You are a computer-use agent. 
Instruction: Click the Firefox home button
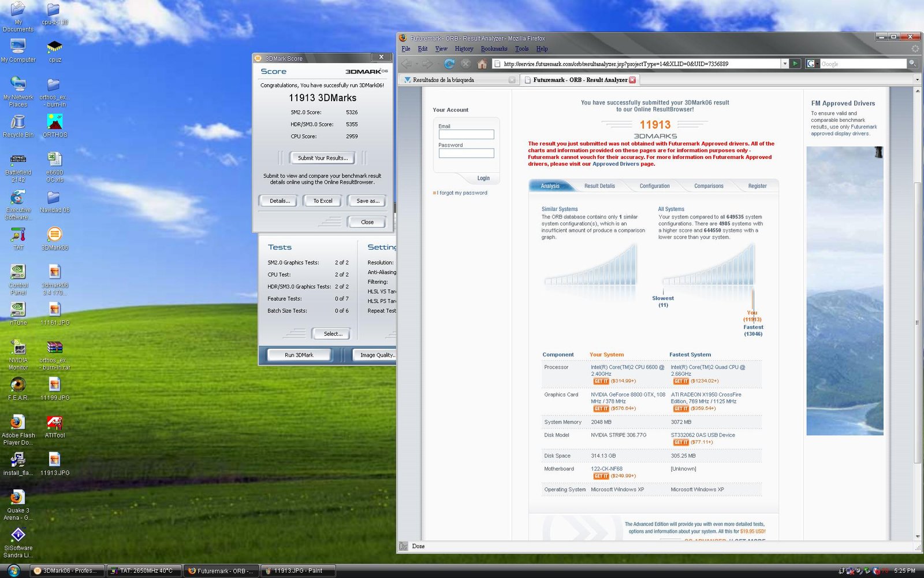coord(482,64)
